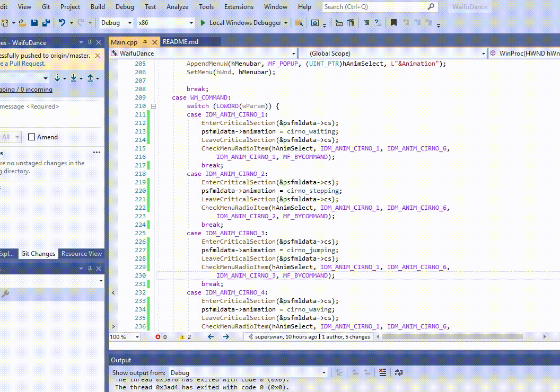Dismiss the pushed to origin/master notification
The width and height of the screenshot is (560, 392).
pos(98,56)
